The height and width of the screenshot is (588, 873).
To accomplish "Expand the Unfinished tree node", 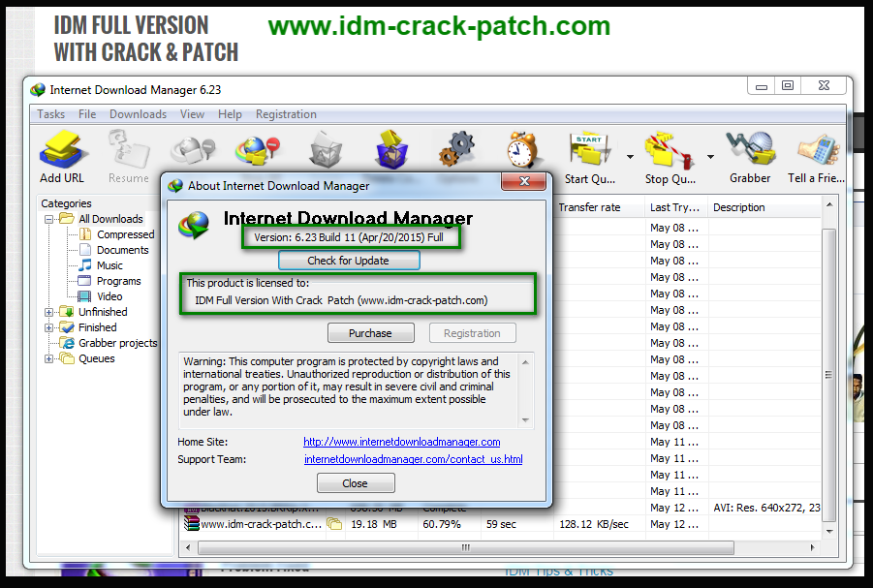I will [x=49, y=312].
